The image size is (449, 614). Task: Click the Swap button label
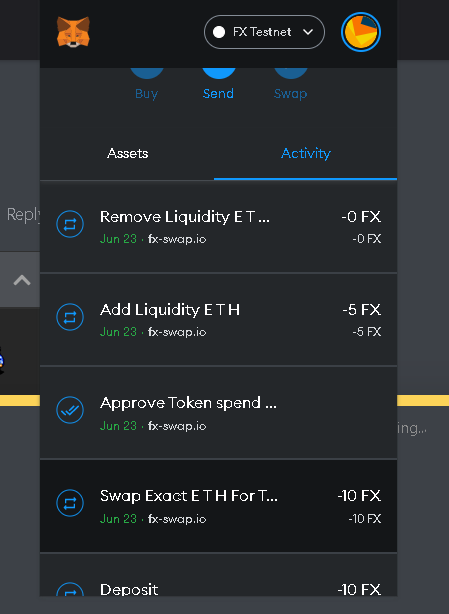(290, 94)
